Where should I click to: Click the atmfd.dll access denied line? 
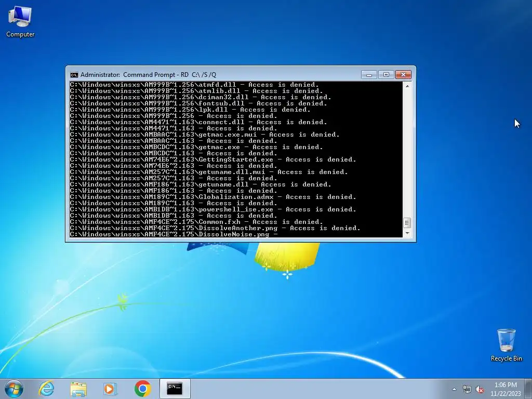pos(194,85)
